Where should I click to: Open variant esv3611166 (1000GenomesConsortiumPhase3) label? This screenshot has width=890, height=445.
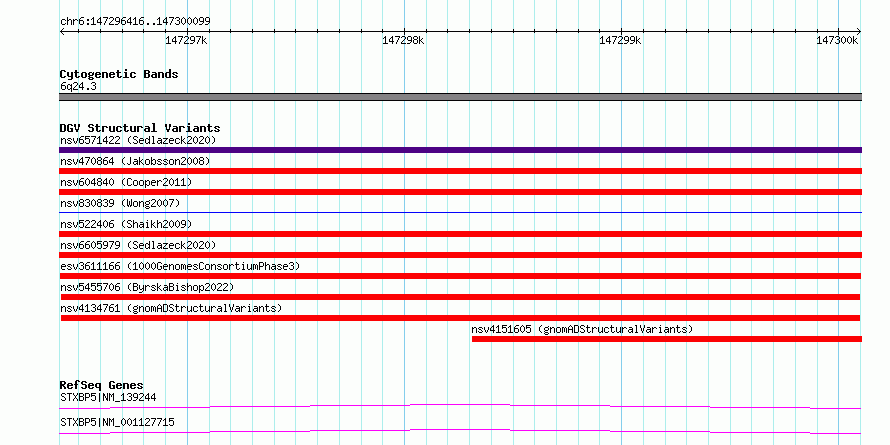pos(180,266)
